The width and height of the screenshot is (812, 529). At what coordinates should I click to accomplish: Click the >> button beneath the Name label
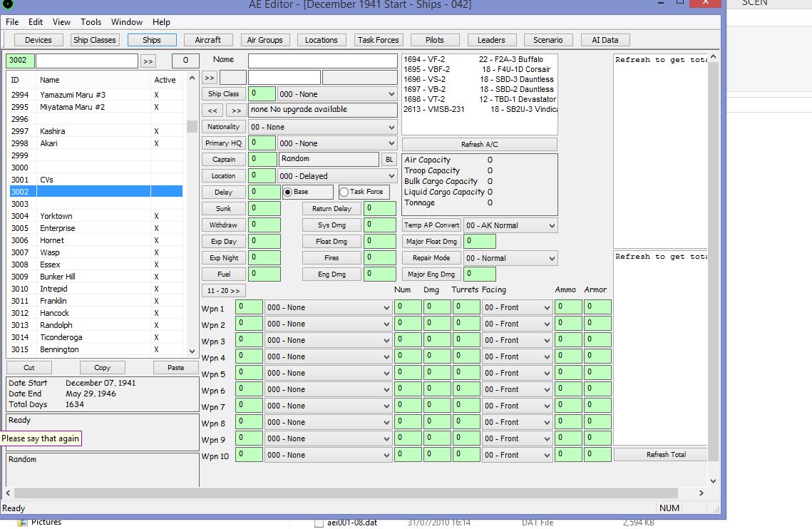(209, 78)
